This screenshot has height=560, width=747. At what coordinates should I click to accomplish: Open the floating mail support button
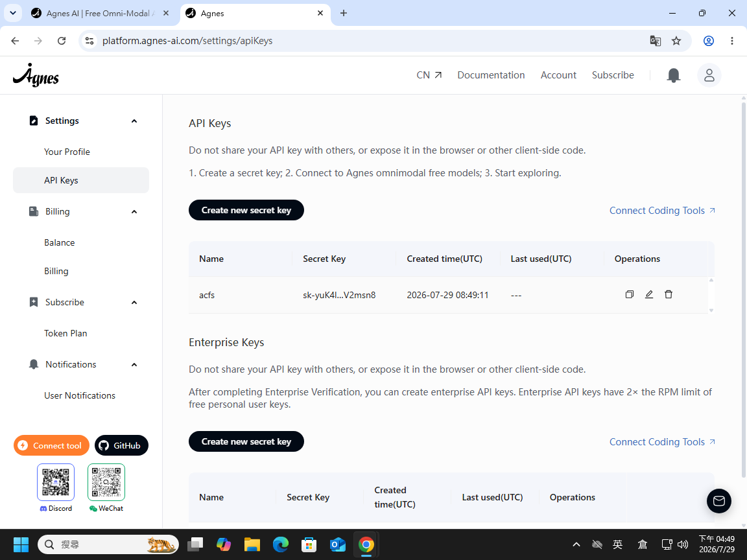[718, 501]
